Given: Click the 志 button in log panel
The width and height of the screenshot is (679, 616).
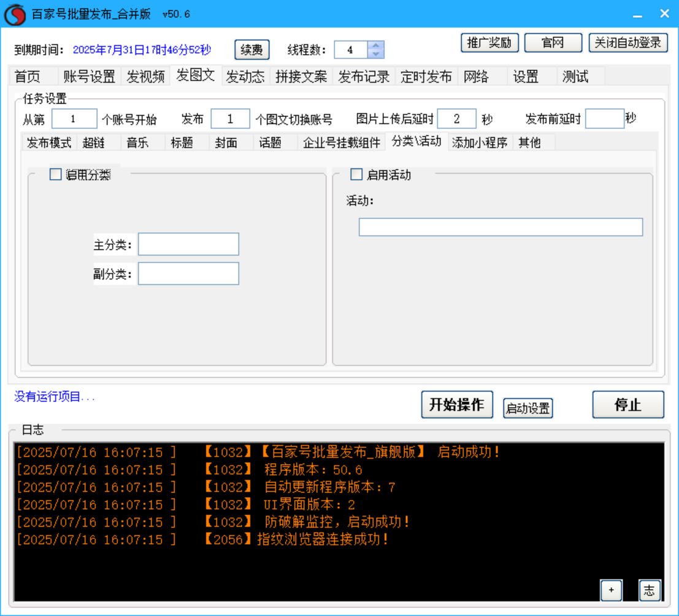Looking at the screenshot, I should tap(649, 590).
